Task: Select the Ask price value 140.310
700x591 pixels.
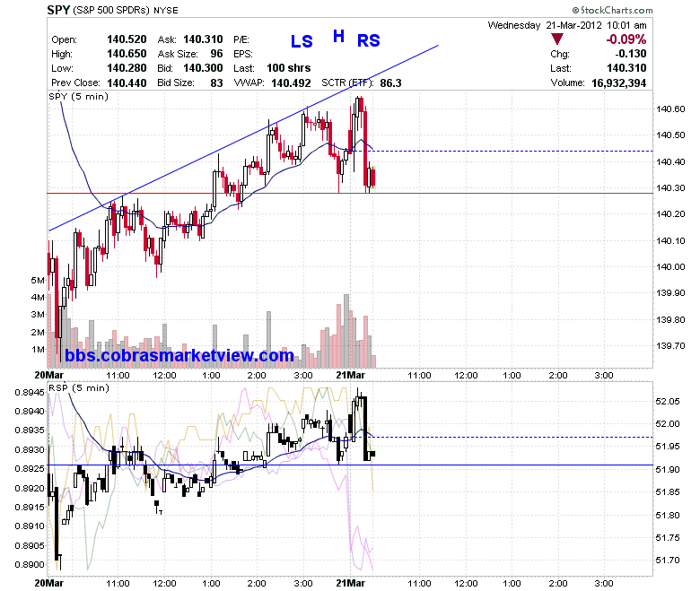Action: click(203, 39)
